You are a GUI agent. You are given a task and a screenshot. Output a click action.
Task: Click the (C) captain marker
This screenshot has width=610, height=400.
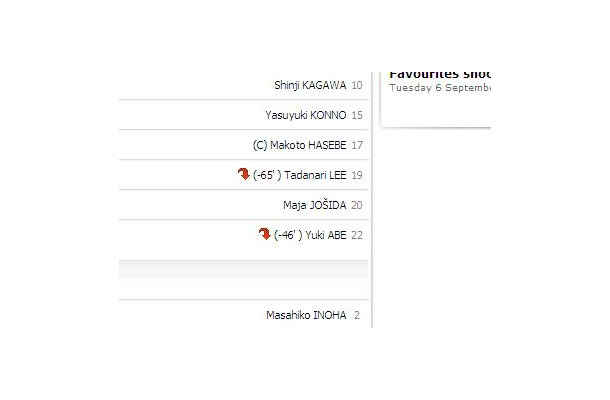[260, 145]
